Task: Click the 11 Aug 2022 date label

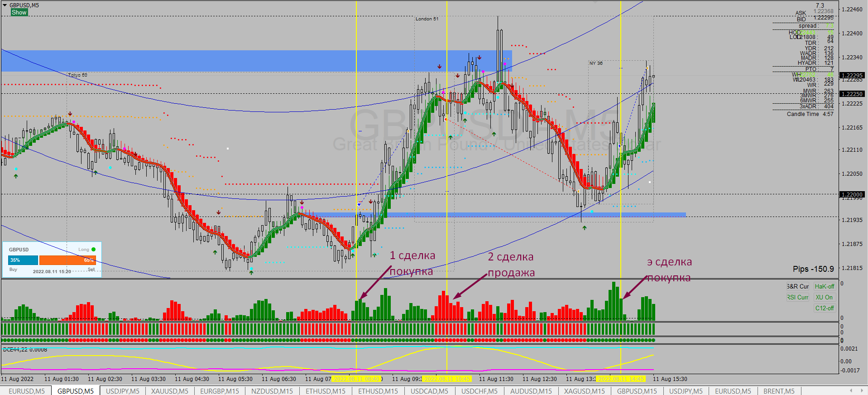Action: coord(17,379)
